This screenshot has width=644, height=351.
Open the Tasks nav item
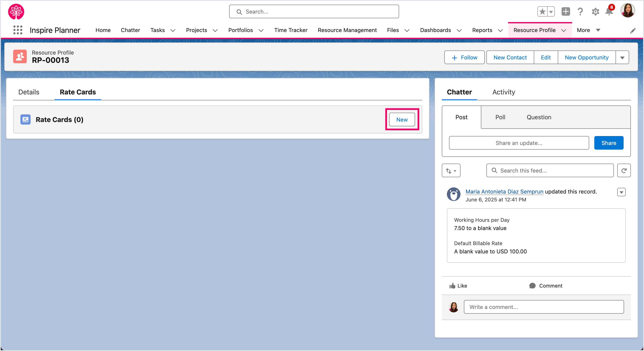tap(158, 30)
